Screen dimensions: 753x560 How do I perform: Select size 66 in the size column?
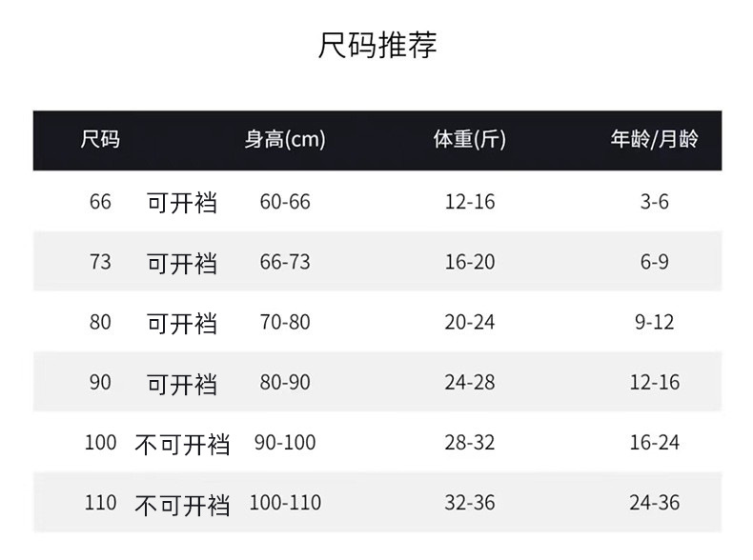pyautogui.click(x=100, y=202)
